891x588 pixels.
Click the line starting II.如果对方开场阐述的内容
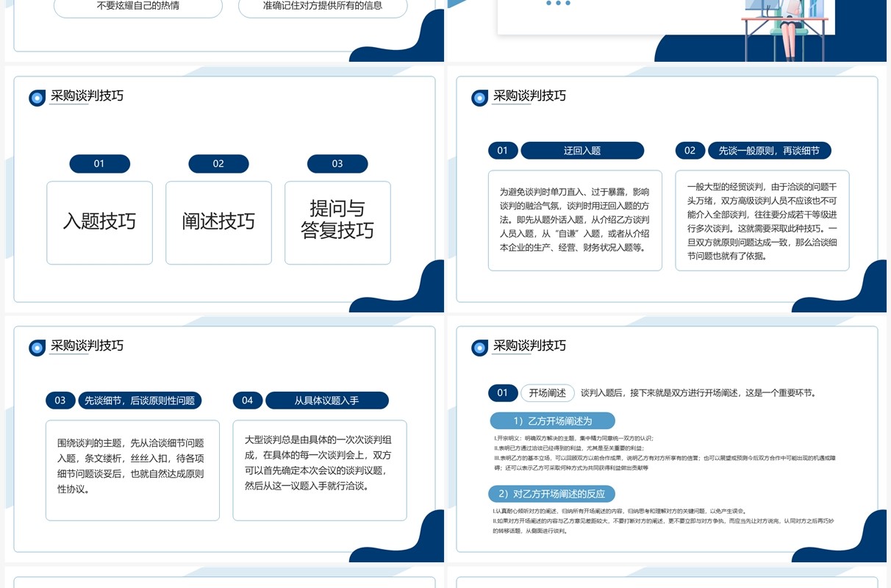tap(663, 526)
